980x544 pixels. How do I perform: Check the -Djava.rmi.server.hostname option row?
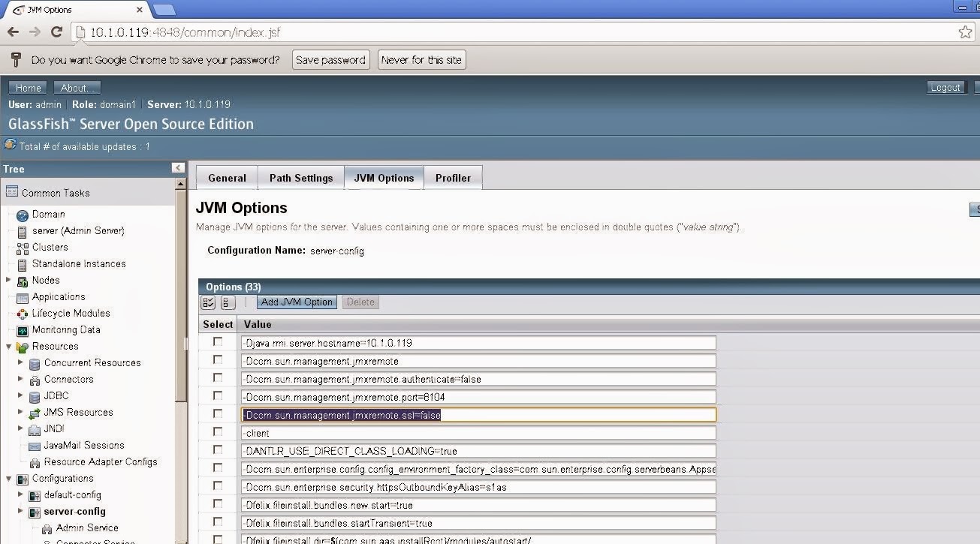coord(217,341)
